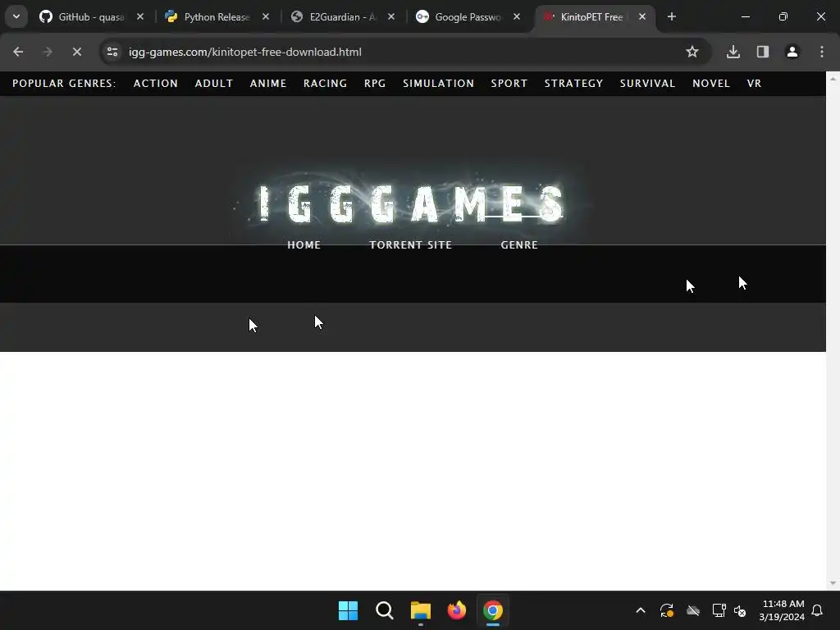This screenshot has width=840, height=630.
Task: Launch Firefox from the taskbar
Action: point(457,610)
